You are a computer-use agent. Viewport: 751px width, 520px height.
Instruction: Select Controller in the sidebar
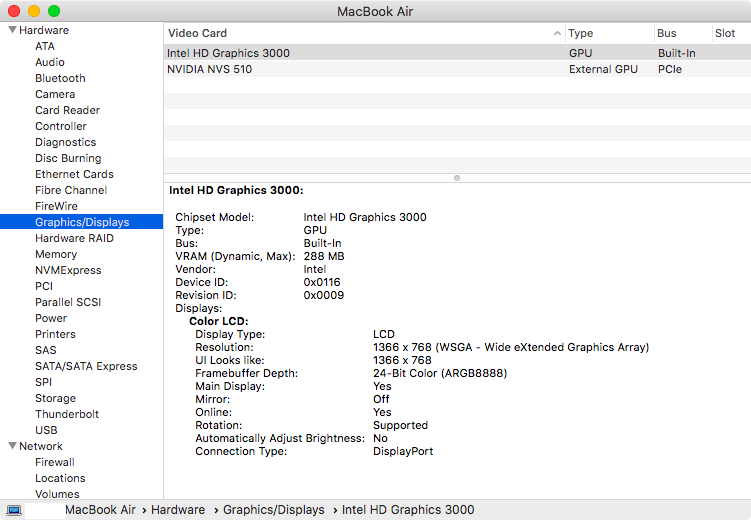61,126
